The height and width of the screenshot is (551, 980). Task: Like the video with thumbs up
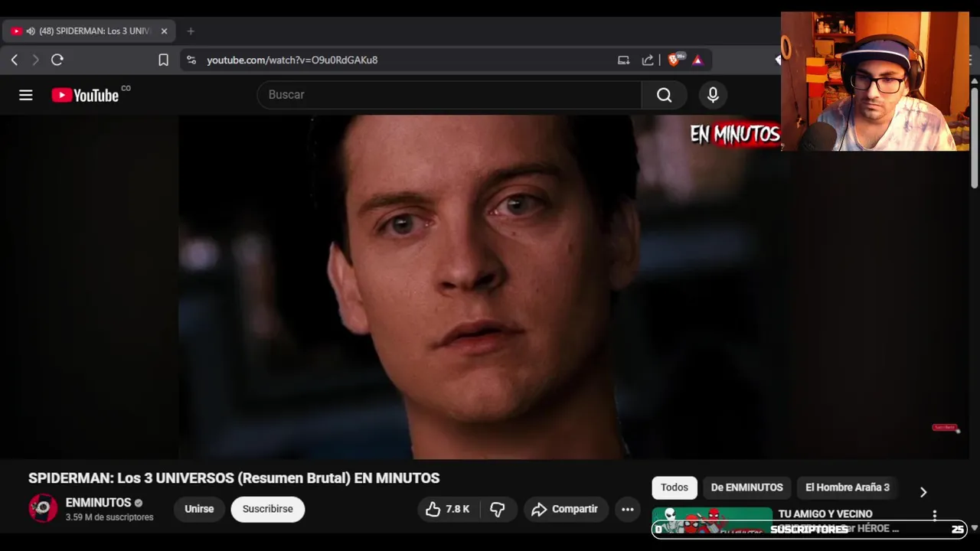click(x=447, y=509)
